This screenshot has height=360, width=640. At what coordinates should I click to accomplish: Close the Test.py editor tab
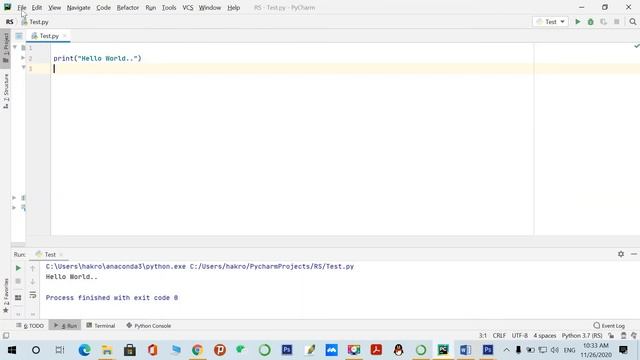[64, 36]
